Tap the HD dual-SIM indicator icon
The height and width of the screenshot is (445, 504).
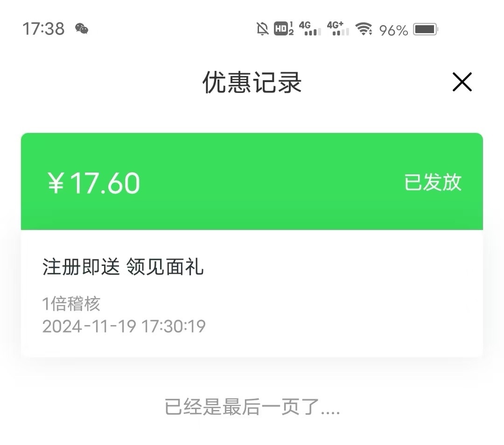coord(284,29)
